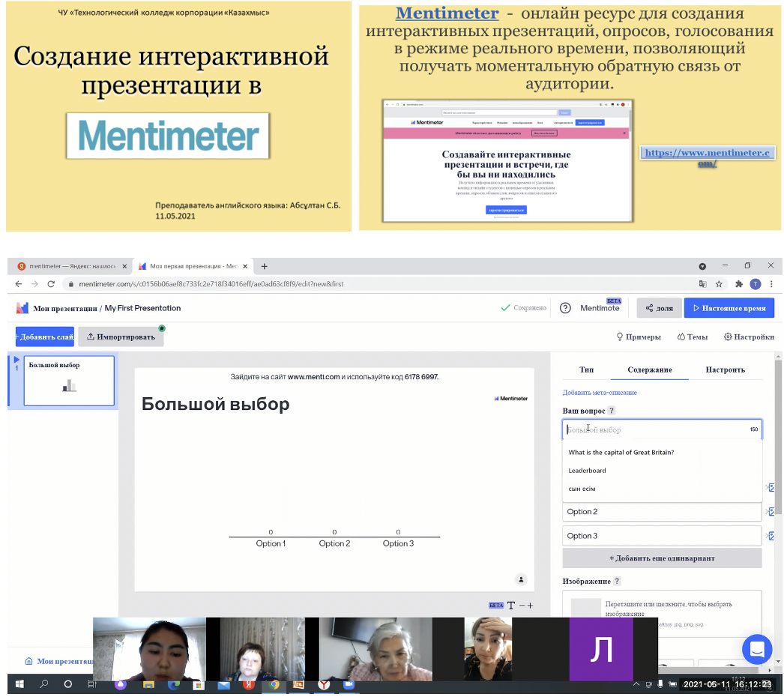Bookmark this page with the star icon
The width and height of the screenshot is (784, 697).
(x=719, y=284)
